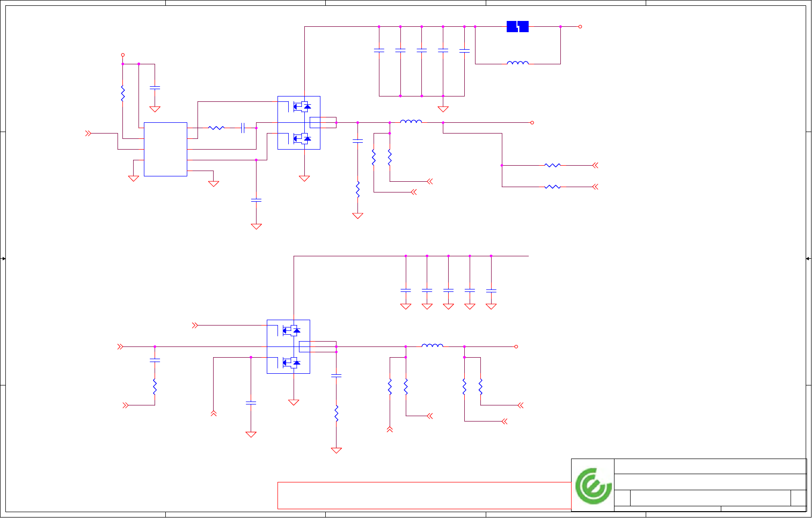Image resolution: width=812 pixels, height=518 pixels.
Task: Select middle capacitor in the lower five-capacitor bank
Action: (x=448, y=290)
